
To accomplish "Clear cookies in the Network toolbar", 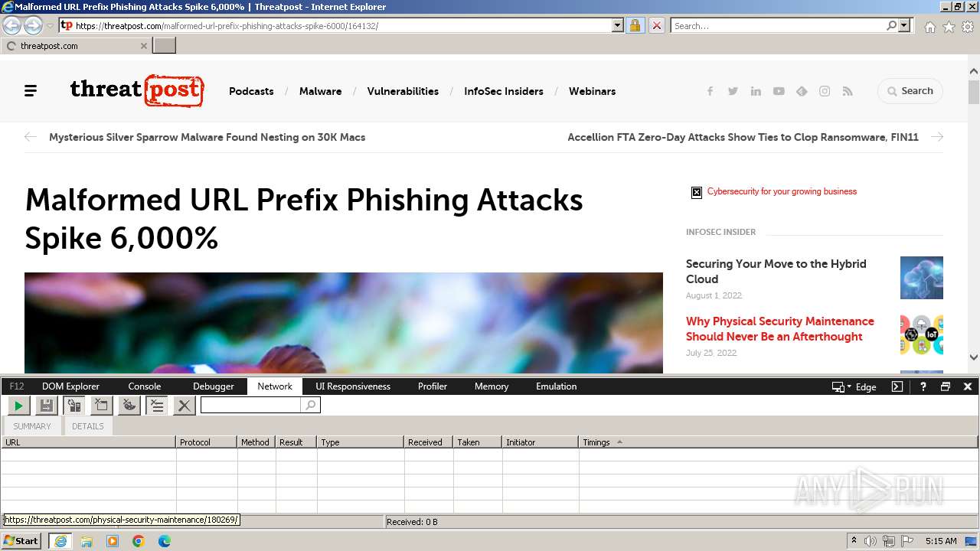I will [x=129, y=406].
